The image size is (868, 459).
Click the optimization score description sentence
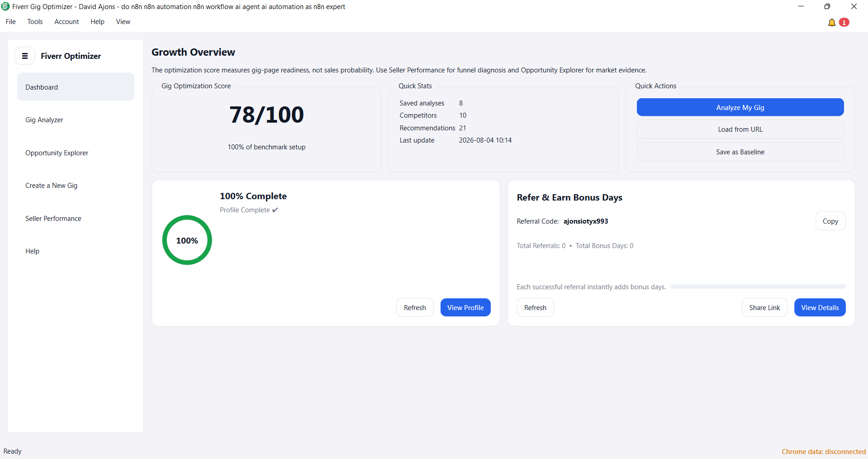399,70
